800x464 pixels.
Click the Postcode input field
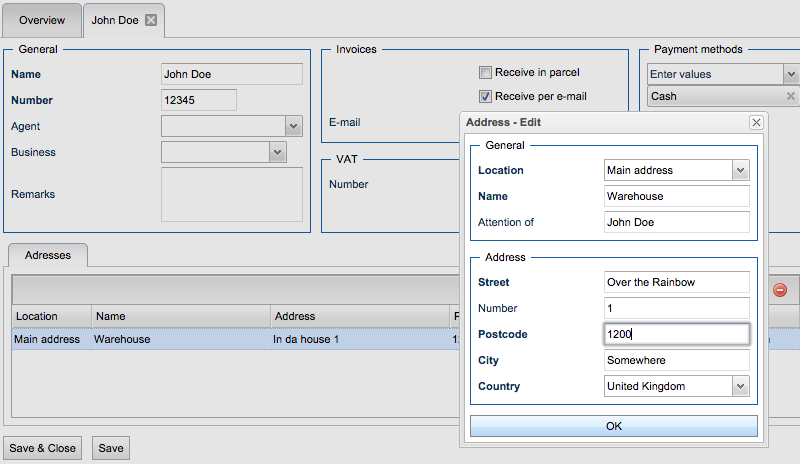click(x=676, y=334)
